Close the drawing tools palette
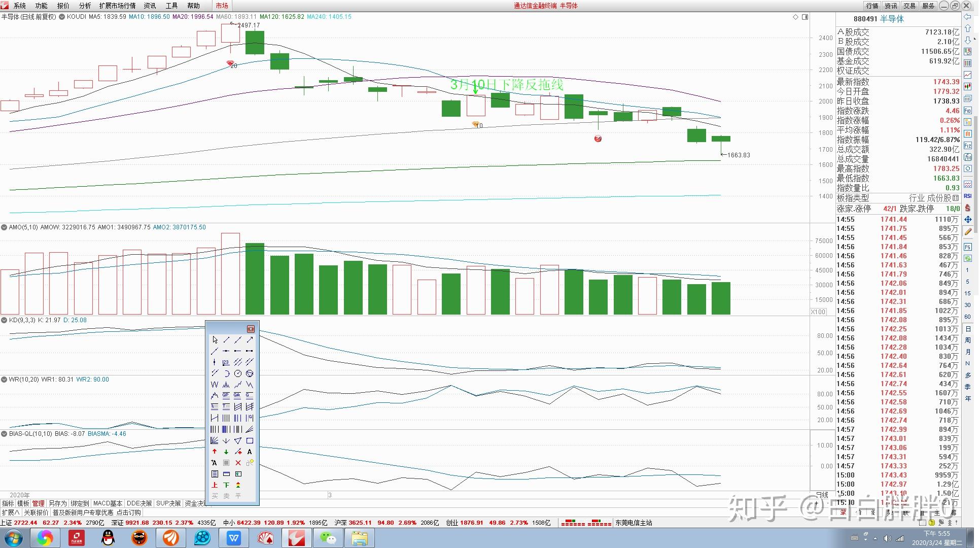This screenshot has width=980, height=548. point(251,329)
